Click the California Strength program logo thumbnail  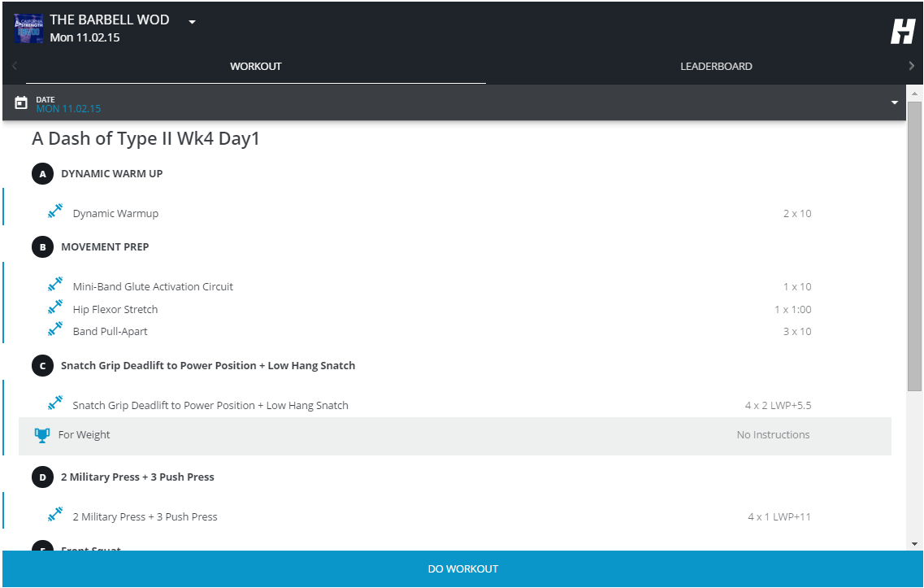point(28,28)
